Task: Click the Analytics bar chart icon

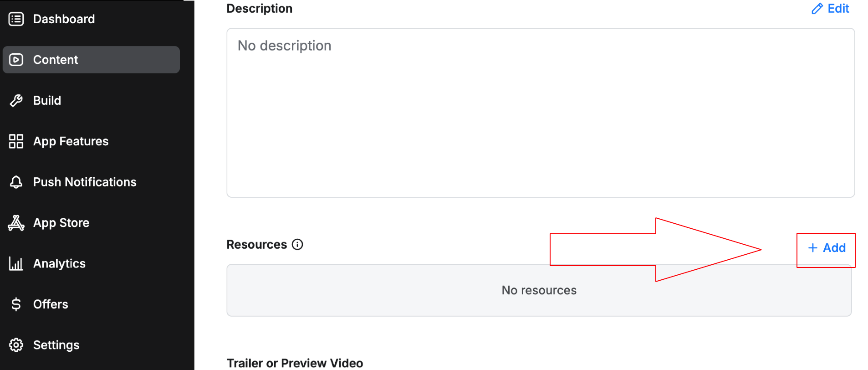Action: pyautogui.click(x=16, y=263)
